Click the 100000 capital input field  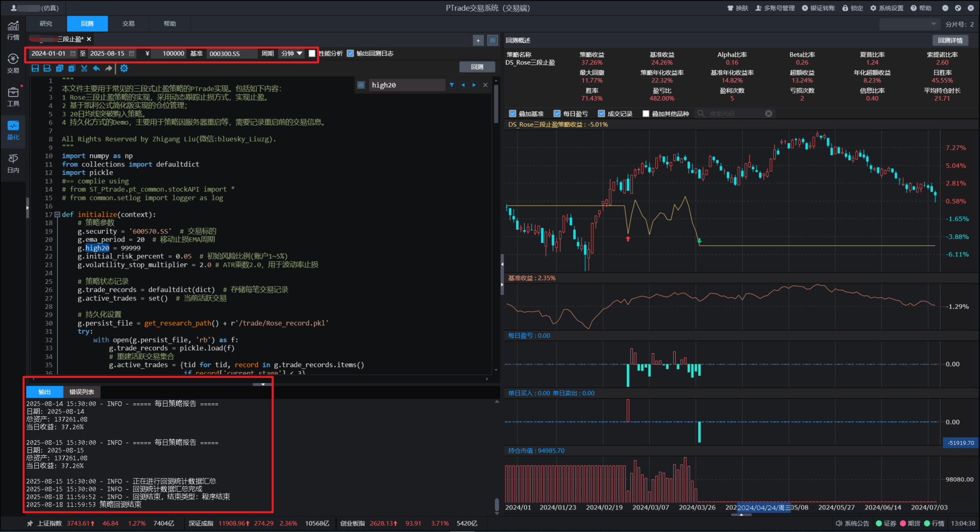169,54
